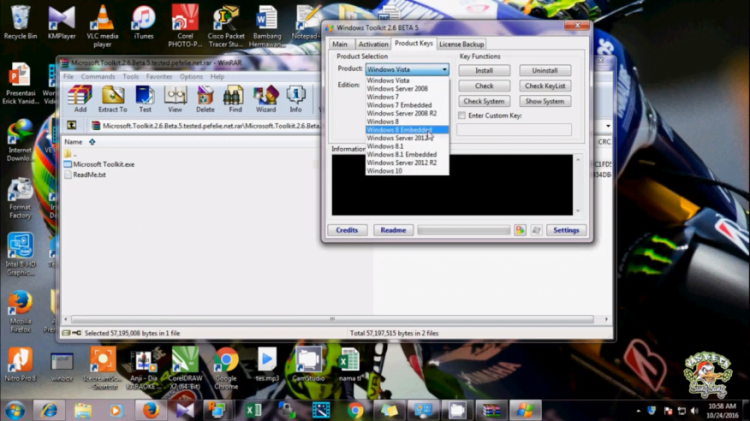Click the Show System button
Image resolution: width=750 pixels, height=421 pixels.
[x=545, y=101]
